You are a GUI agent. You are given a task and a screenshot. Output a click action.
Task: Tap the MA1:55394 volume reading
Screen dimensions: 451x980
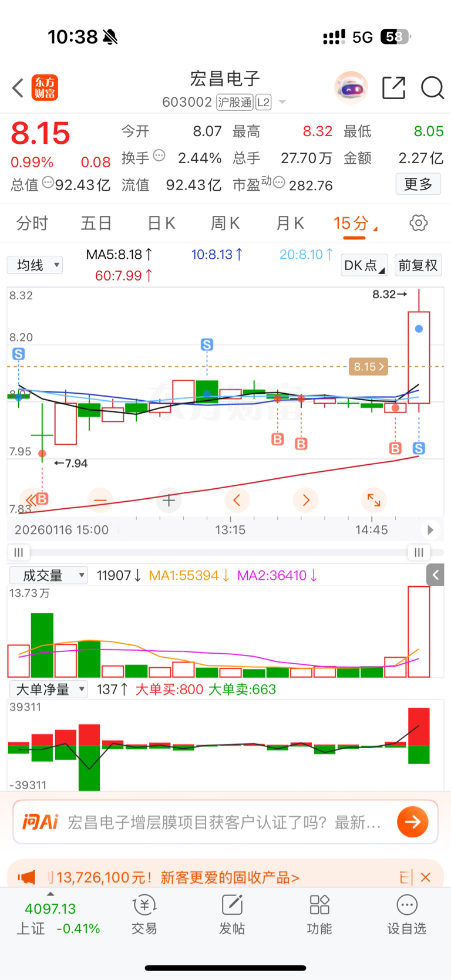189,576
